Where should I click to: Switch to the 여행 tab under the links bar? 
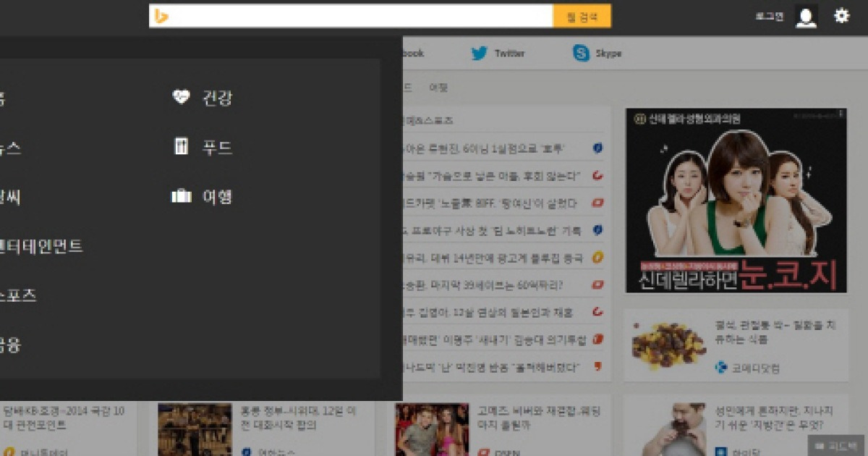click(438, 88)
